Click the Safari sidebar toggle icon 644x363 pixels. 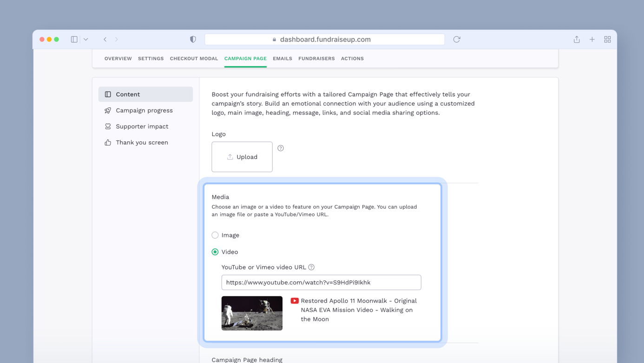74,40
